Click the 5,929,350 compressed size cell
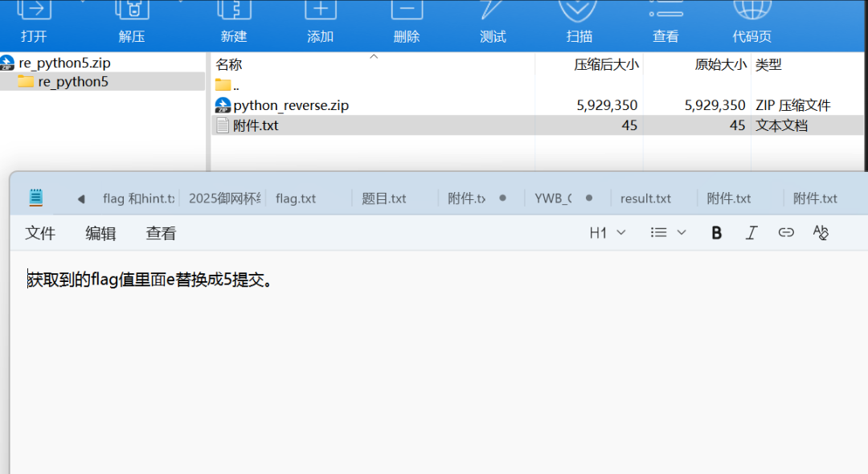Image resolution: width=868 pixels, height=474 pixels. [607, 105]
